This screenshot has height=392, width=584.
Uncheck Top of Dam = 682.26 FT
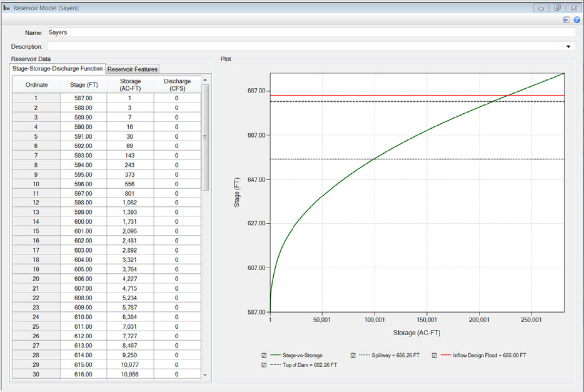(x=264, y=364)
